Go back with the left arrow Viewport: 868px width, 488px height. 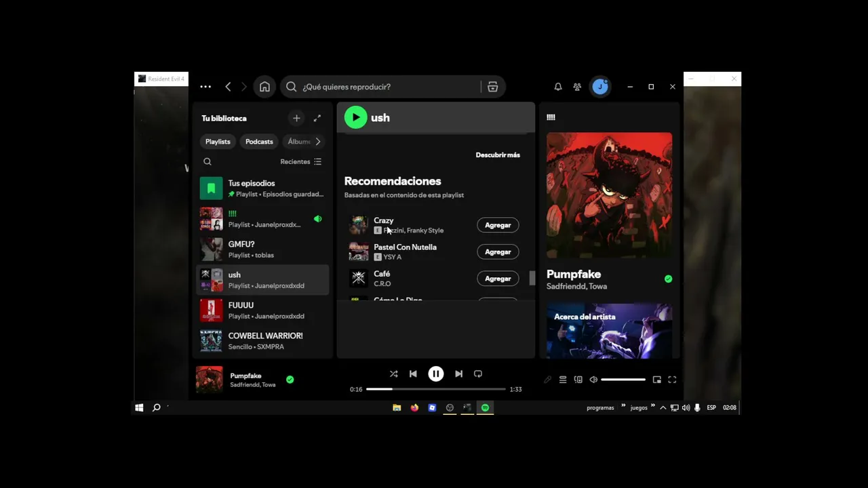tap(228, 87)
